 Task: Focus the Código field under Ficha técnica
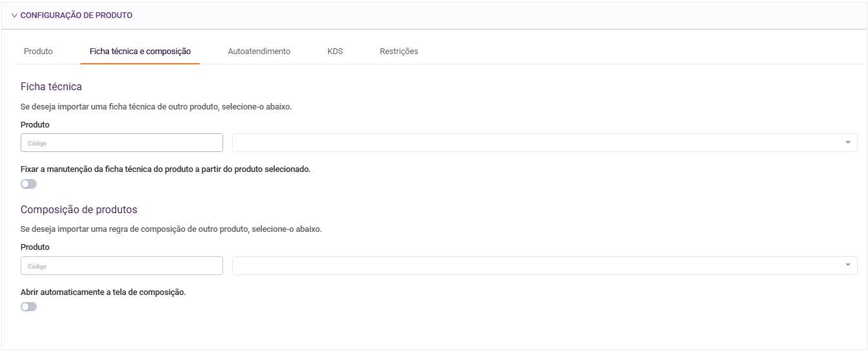coord(122,143)
